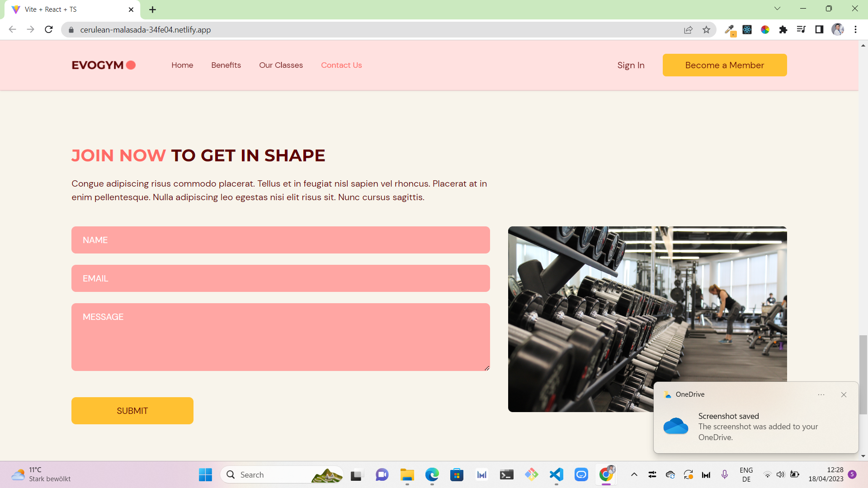Open the React Developer Tools extension
The height and width of the screenshot is (488, 868).
[747, 30]
